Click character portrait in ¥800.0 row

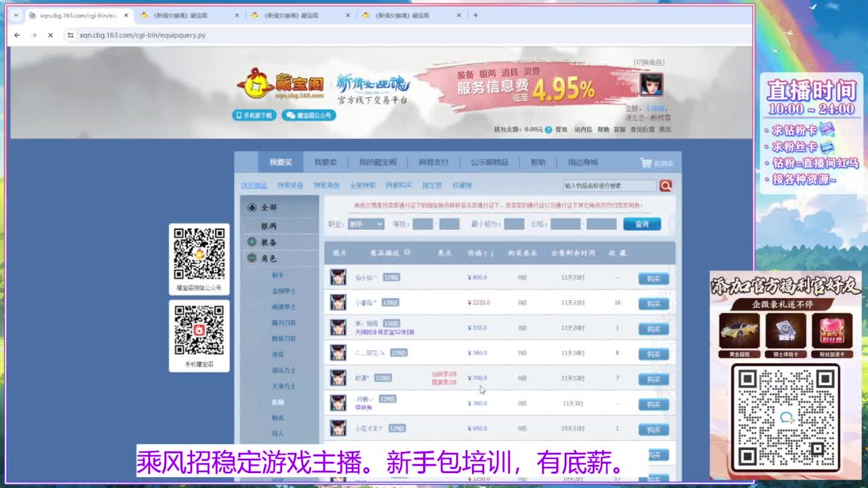pos(338,277)
